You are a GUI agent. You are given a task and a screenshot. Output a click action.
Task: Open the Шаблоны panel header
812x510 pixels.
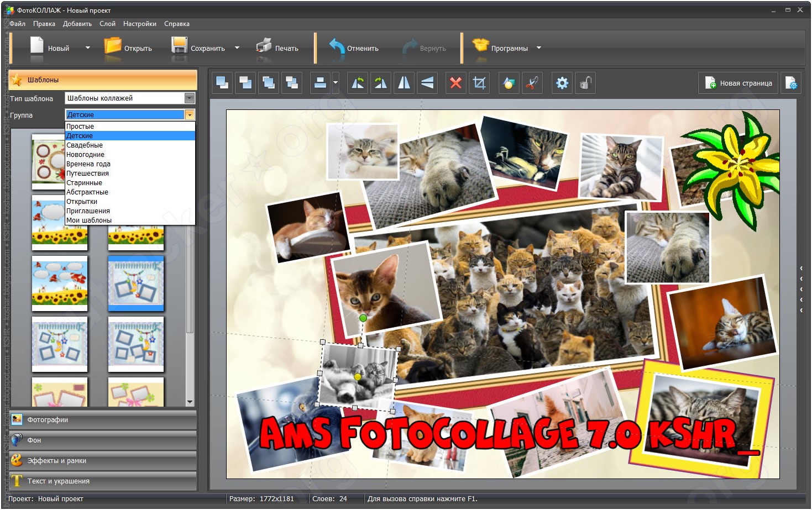tap(103, 80)
